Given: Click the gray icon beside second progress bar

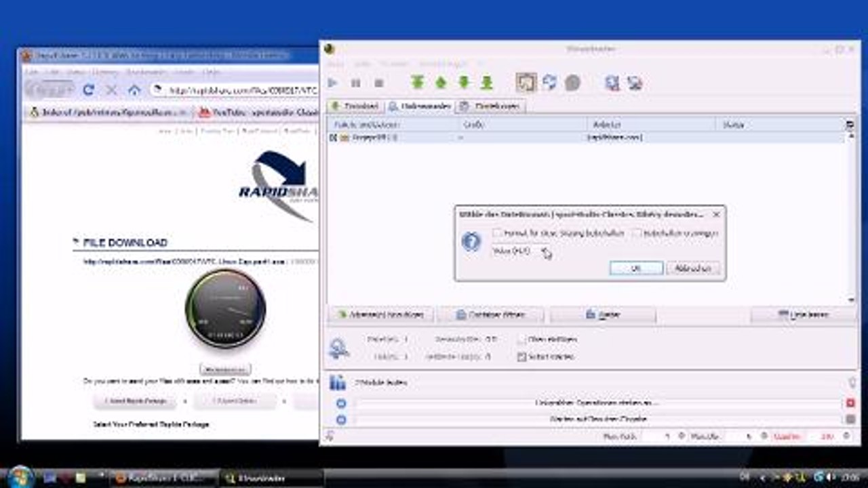Looking at the screenshot, I should click(x=850, y=419).
